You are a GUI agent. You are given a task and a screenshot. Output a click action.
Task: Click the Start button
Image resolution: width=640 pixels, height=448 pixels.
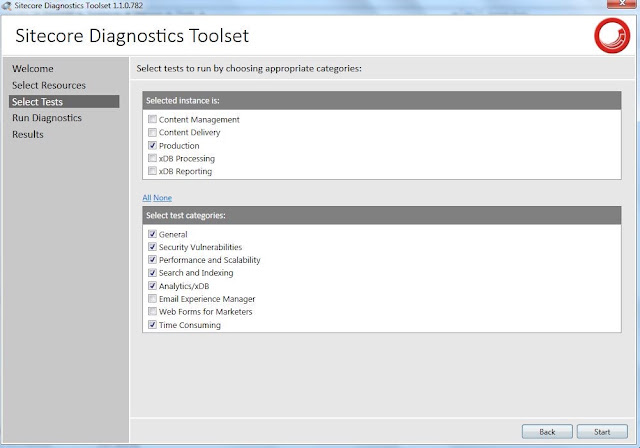(602, 432)
